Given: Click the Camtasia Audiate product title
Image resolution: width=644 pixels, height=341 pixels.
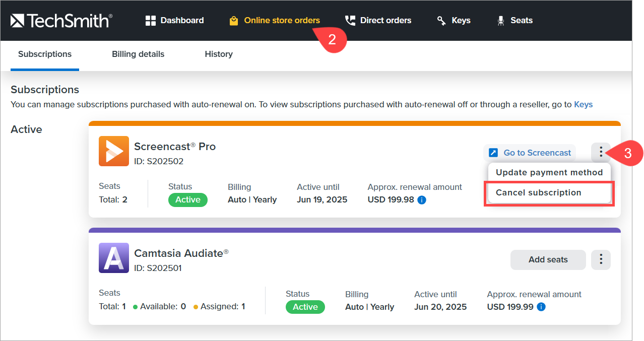Looking at the screenshot, I should (181, 253).
